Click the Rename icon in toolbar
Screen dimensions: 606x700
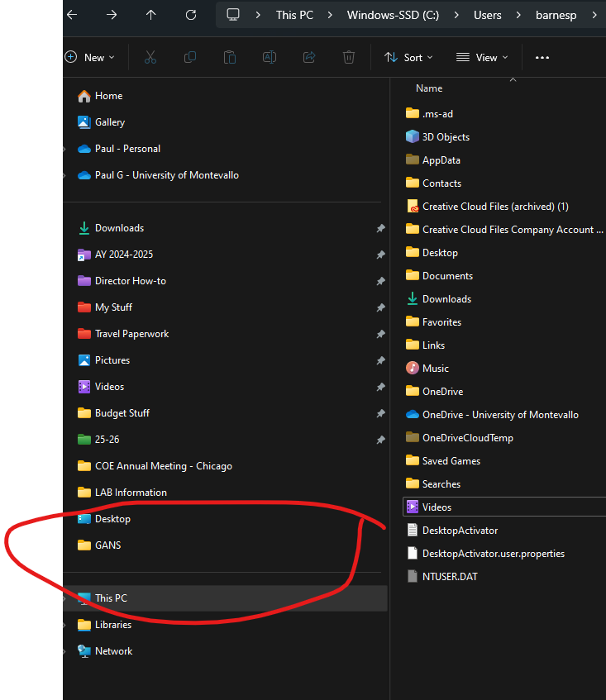tap(270, 57)
